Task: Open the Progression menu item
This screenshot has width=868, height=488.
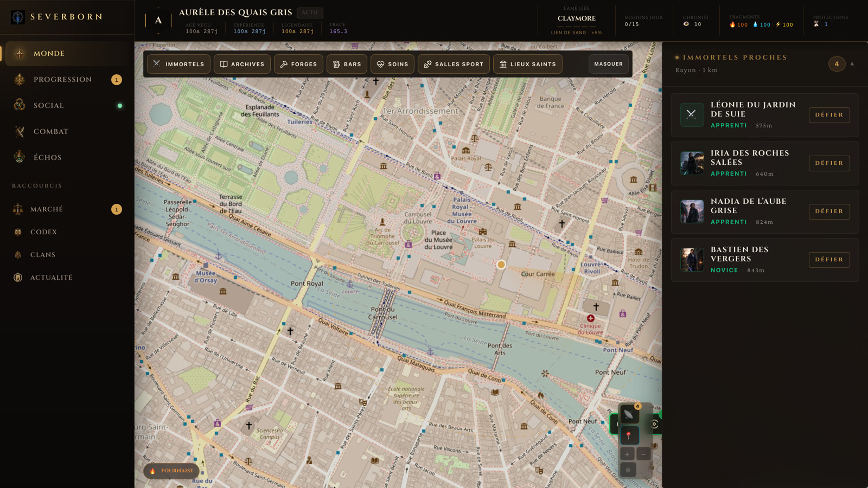Action: (x=68, y=80)
